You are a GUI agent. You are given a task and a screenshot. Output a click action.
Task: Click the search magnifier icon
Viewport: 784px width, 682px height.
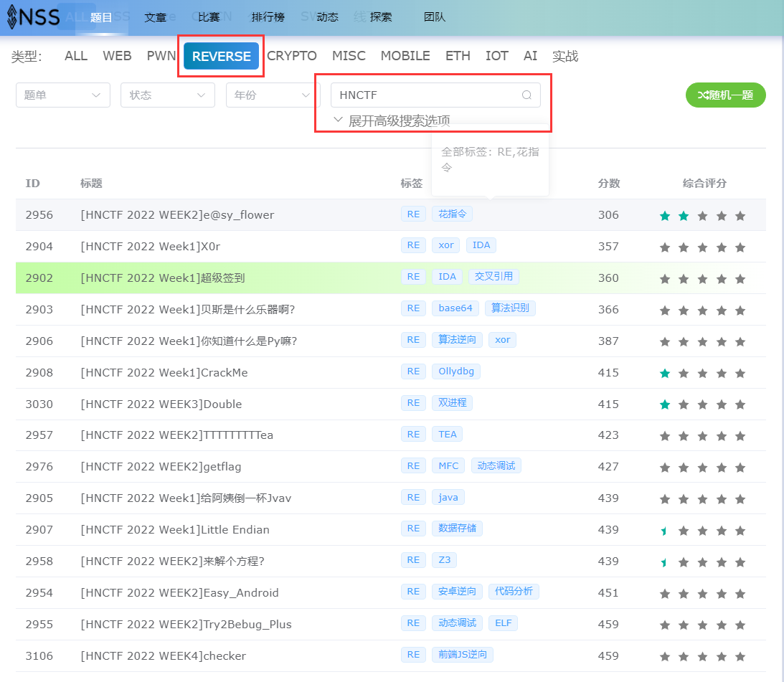(526, 95)
